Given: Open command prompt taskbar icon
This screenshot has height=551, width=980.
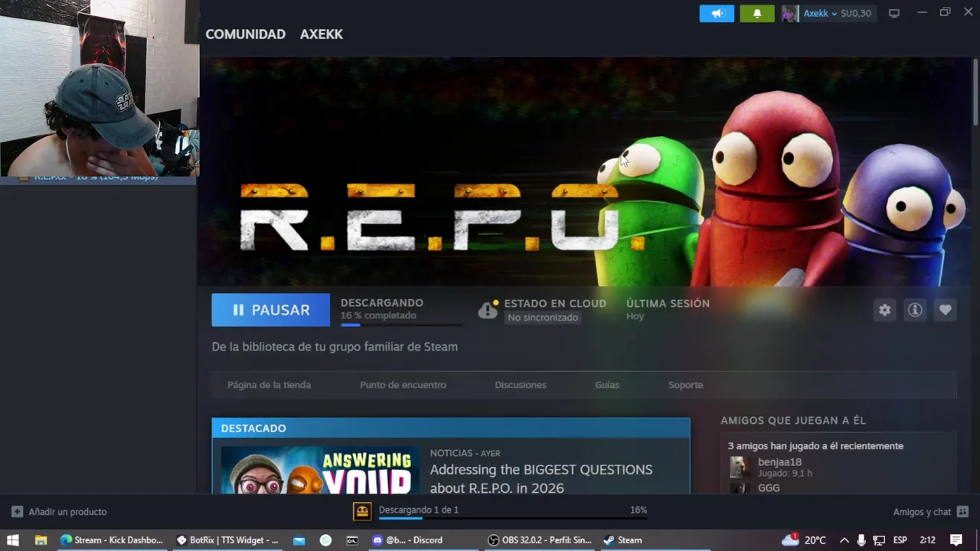Looking at the screenshot, I should point(352,540).
